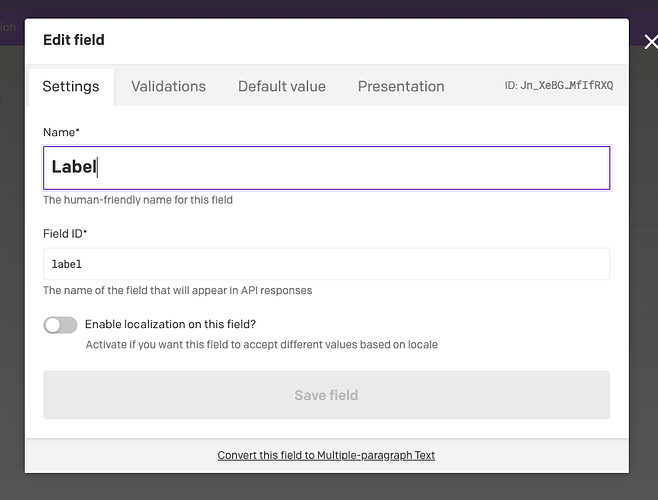Click the 'Activate if you want' localization hint

tap(261, 345)
